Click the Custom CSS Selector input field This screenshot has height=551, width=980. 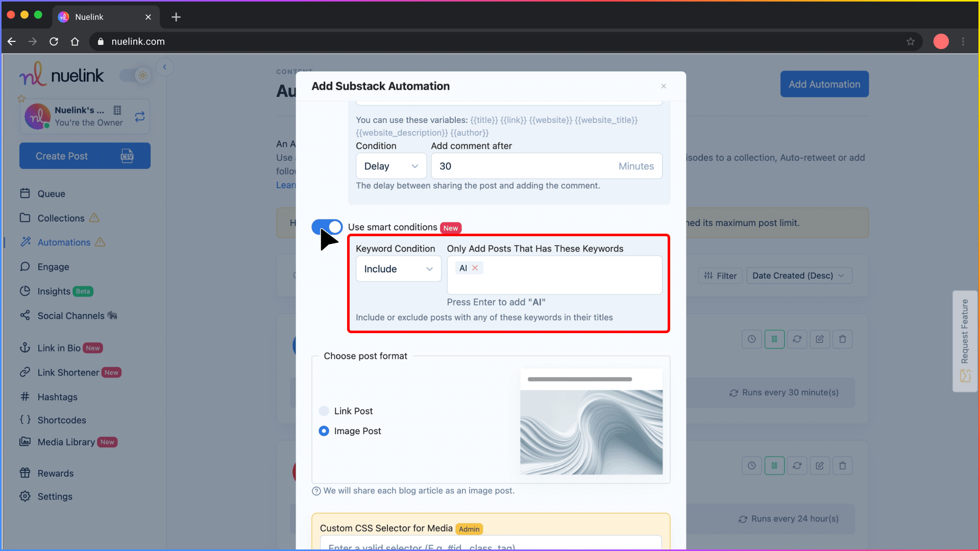[x=491, y=544]
